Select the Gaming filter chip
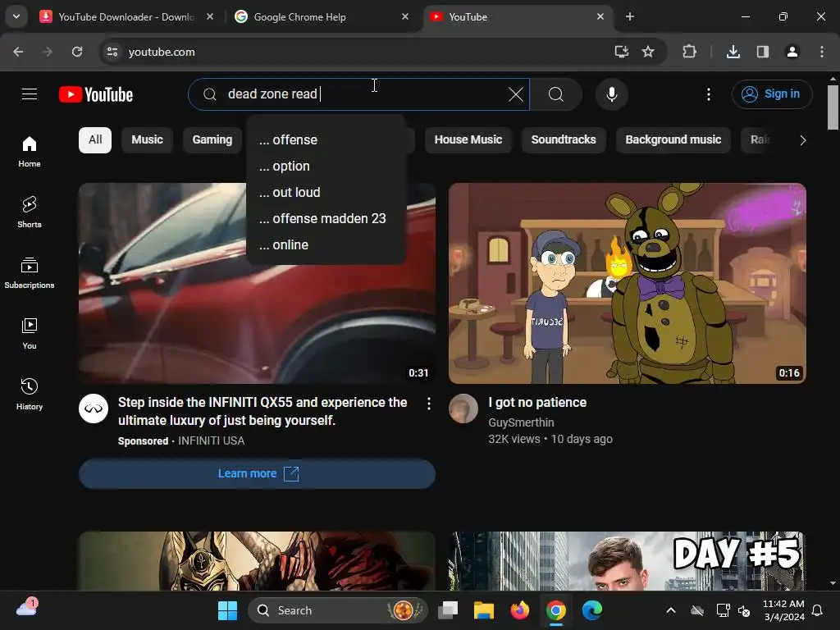 click(212, 139)
